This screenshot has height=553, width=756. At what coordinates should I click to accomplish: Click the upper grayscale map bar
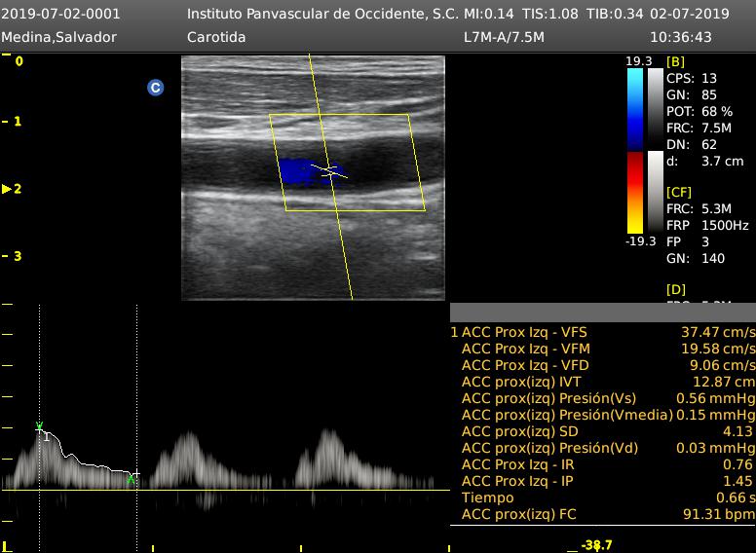[x=656, y=109]
